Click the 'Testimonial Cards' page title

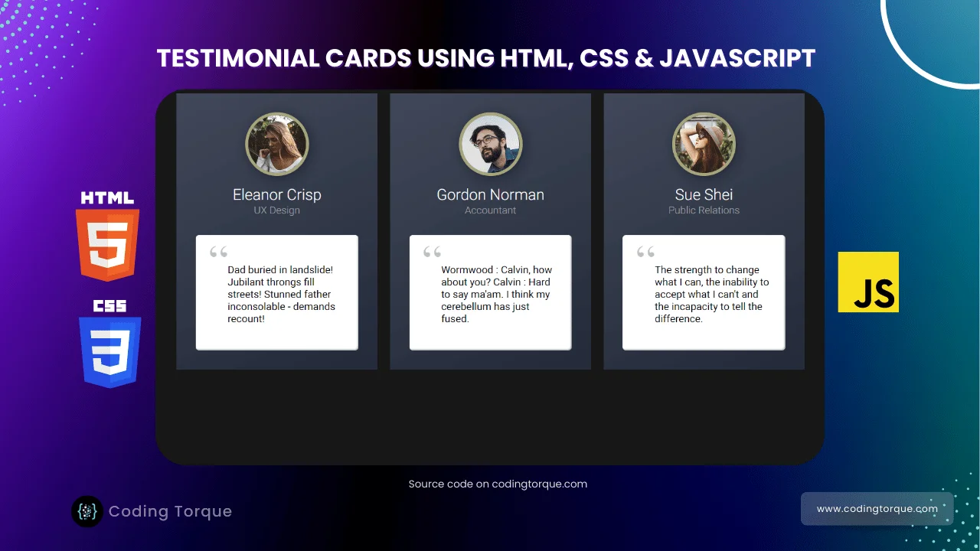point(486,58)
